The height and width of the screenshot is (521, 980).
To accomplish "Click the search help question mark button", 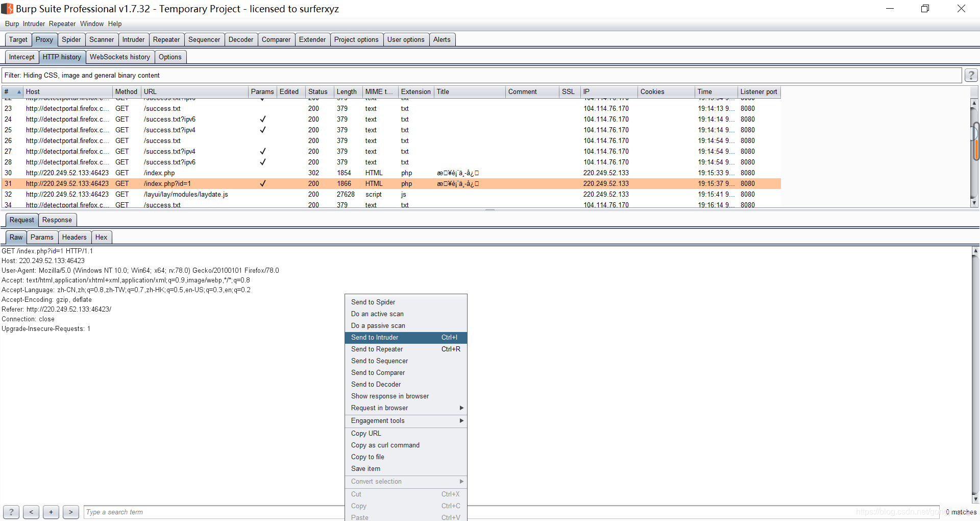I will 11,512.
